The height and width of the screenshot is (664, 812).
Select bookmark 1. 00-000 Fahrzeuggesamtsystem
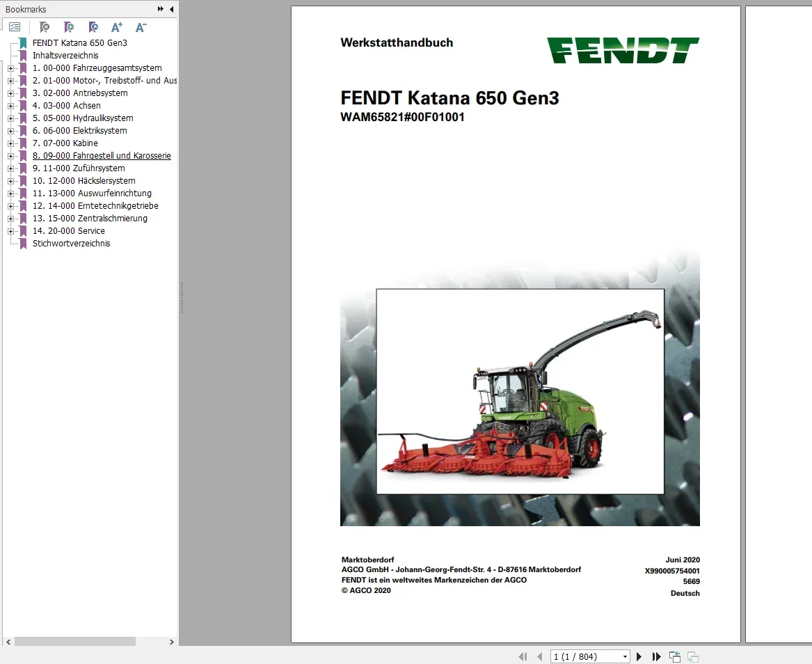click(x=97, y=68)
